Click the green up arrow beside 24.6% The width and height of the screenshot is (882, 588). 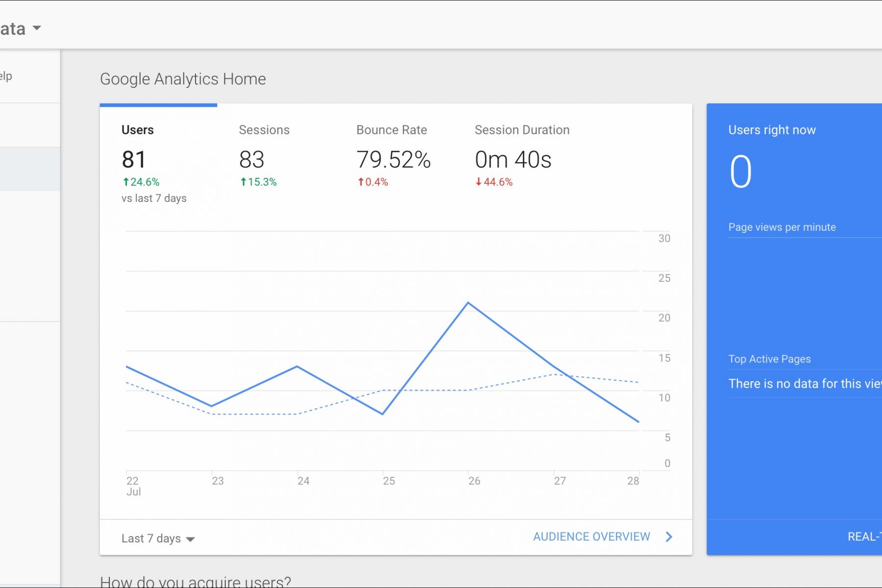tap(126, 182)
